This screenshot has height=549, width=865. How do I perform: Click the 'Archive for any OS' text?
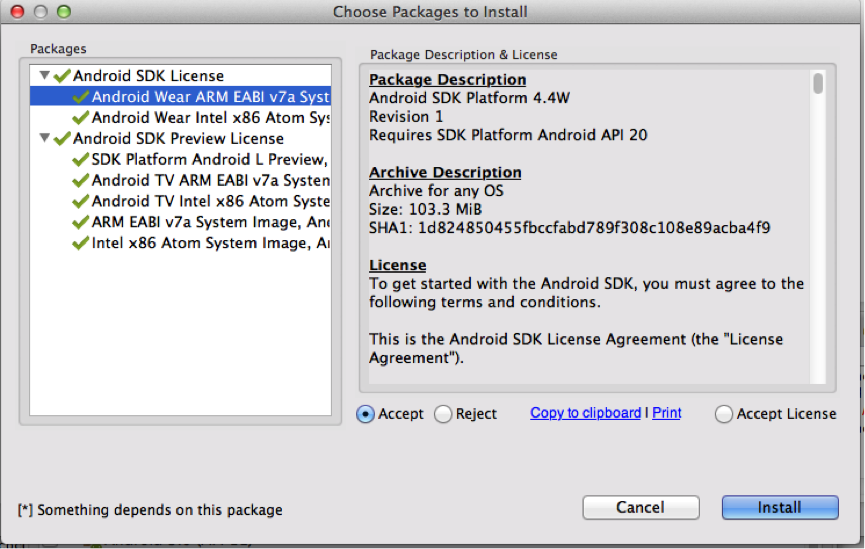(x=436, y=191)
